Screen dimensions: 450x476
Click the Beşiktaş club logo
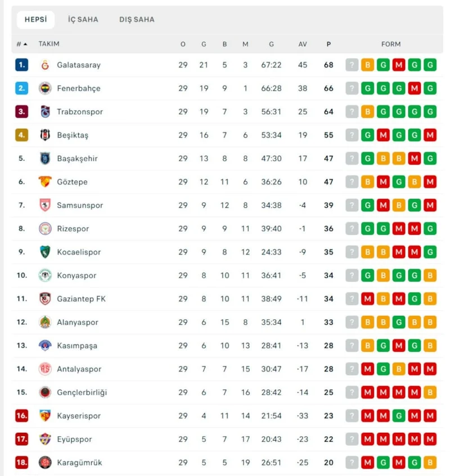click(x=45, y=135)
